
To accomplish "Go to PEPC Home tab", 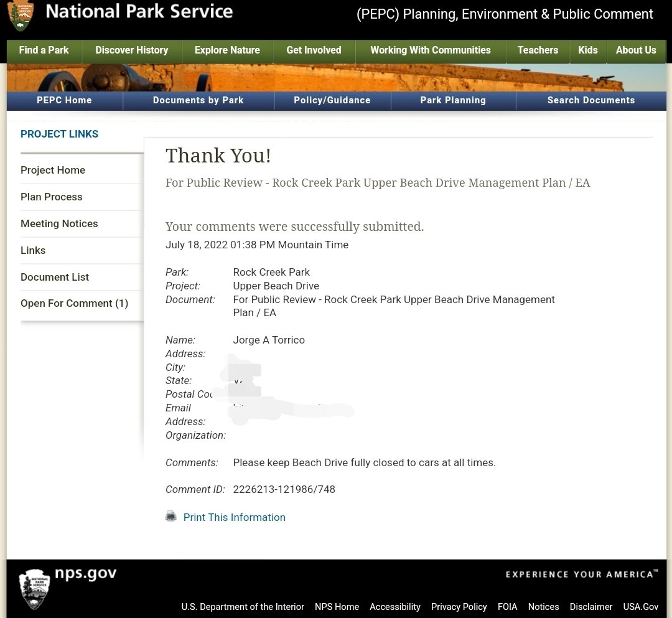I will click(64, 100).
